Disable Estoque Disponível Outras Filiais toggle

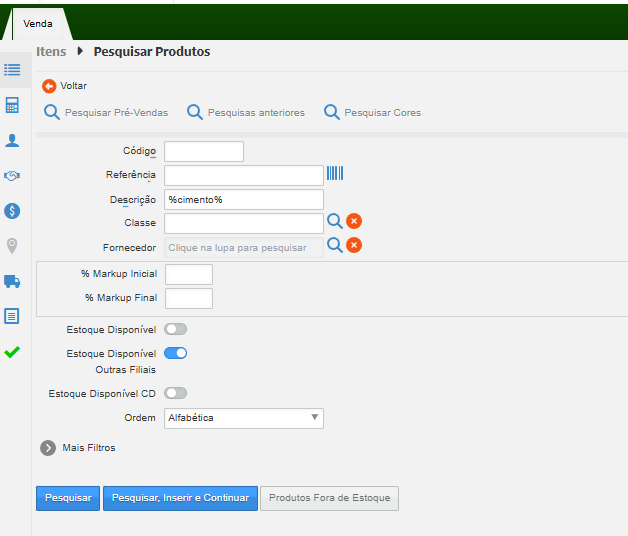pyautogui.click(x=175, y=353)
